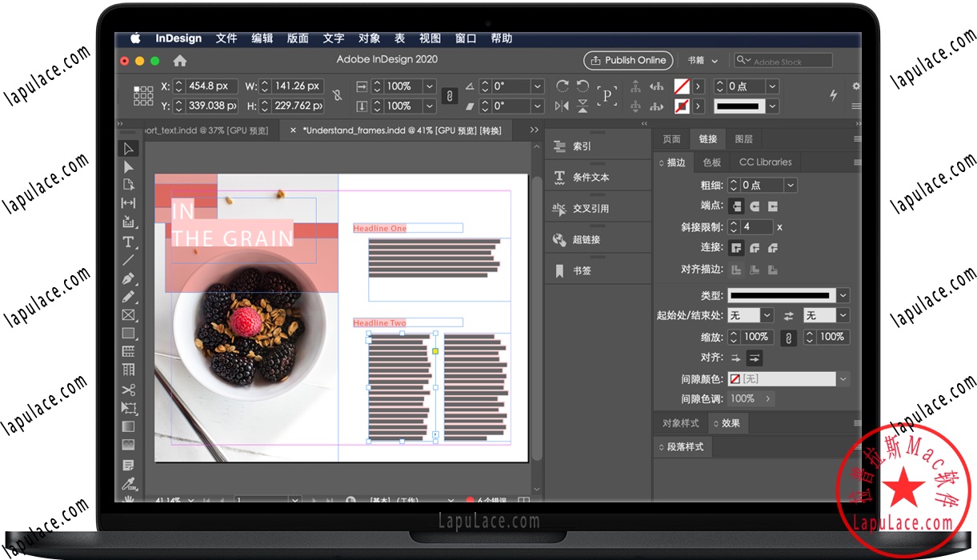Select the round cap option for 端点

(754, 206)
